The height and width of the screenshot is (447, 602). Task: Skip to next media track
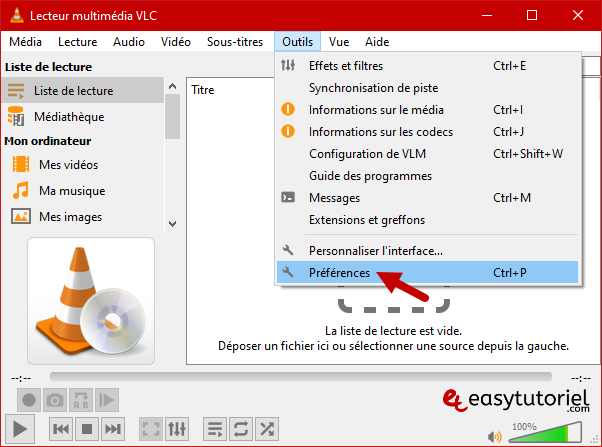113,429
